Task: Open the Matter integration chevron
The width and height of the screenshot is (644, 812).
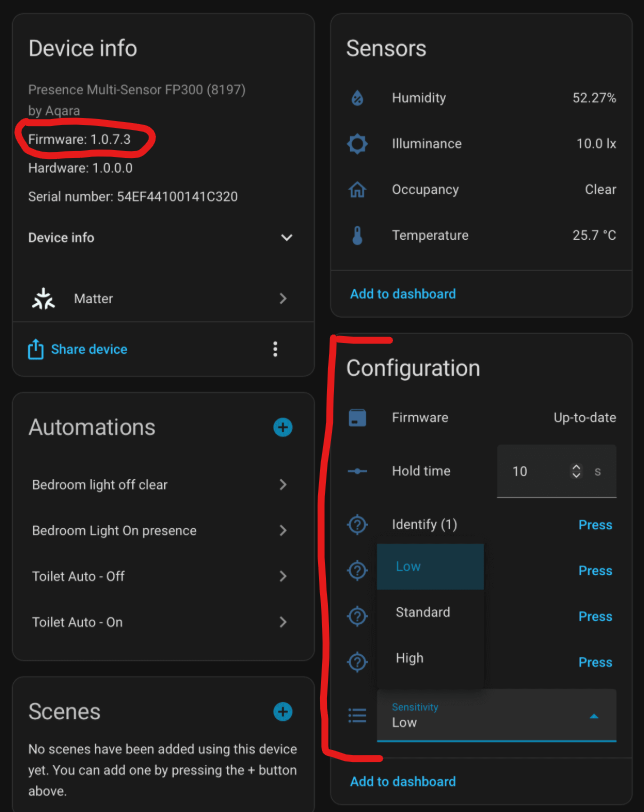Action: [283, 299]
